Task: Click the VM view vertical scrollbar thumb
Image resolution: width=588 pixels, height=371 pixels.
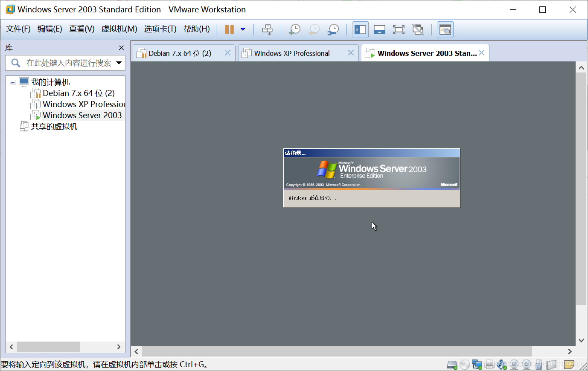Action: click(581, 188)
